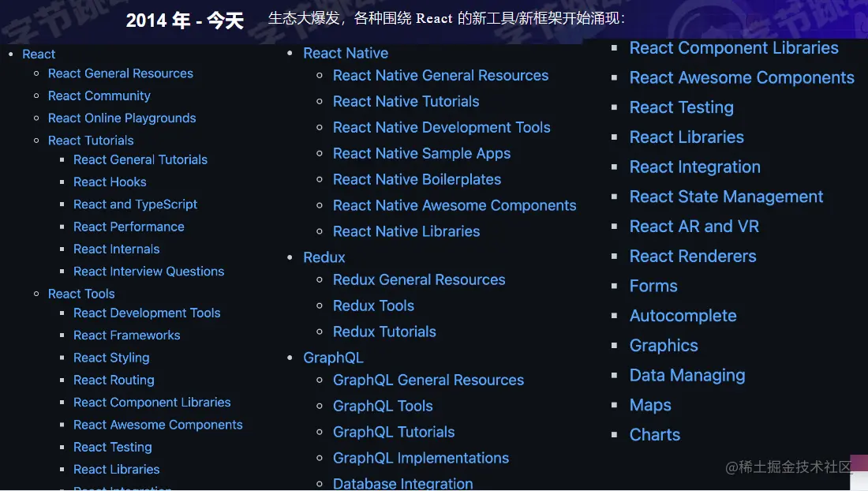Image resolution: width=868 pixels, height=491 pixels.
Task: Open GraphQL General Resources link
Action: (428, 380)
